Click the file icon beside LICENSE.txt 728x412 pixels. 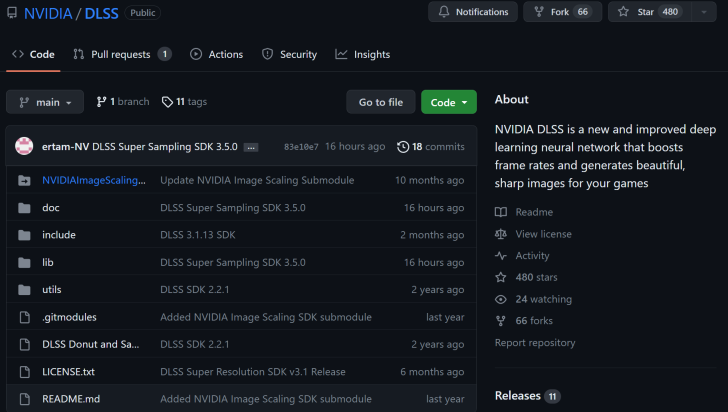25,372
